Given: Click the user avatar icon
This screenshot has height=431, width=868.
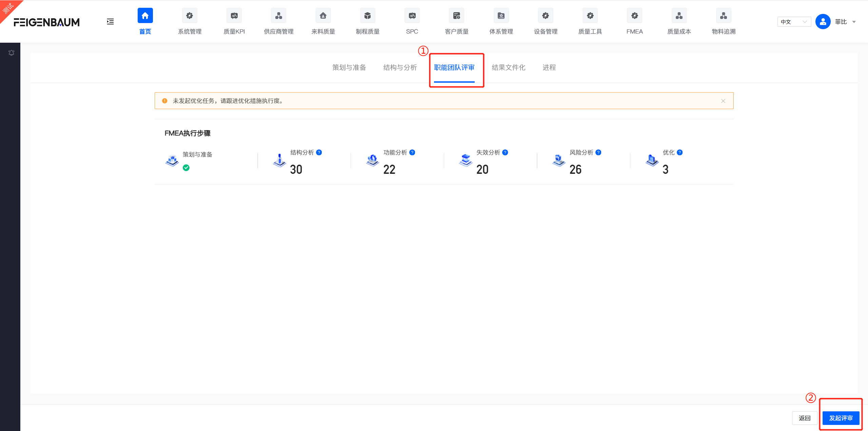Looking at the screenshot, I should 823,22.
